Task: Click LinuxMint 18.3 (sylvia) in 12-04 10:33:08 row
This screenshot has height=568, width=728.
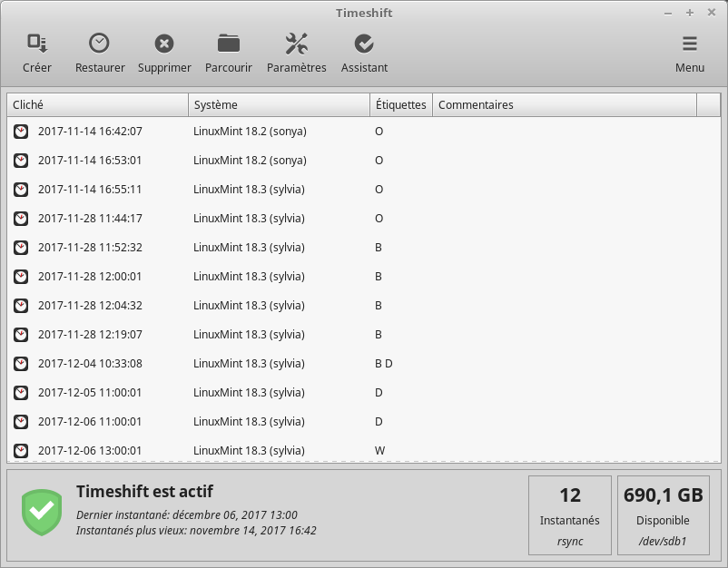Action: pyautogui.click(x=249, y=363)
